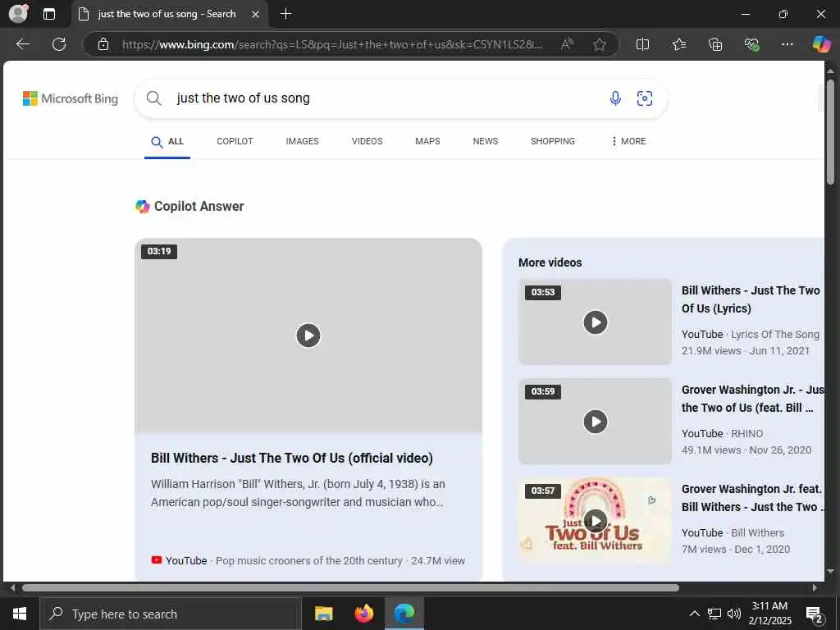Click the magnifier icon in search box

click(153, 98)
